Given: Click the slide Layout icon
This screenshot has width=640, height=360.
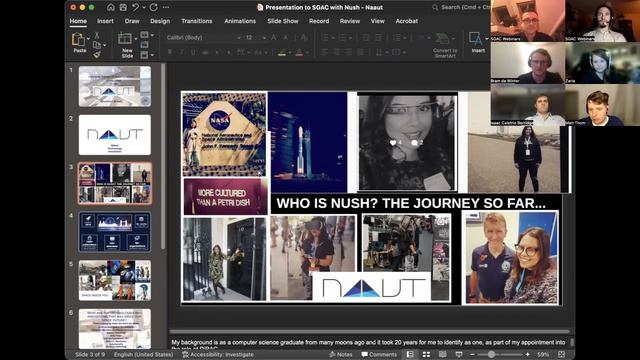Looking at the screenshot, I should pos(144,35).
